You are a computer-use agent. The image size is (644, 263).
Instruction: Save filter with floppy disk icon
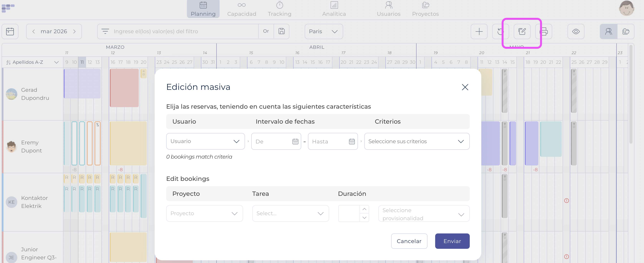[x=281, y=31]
